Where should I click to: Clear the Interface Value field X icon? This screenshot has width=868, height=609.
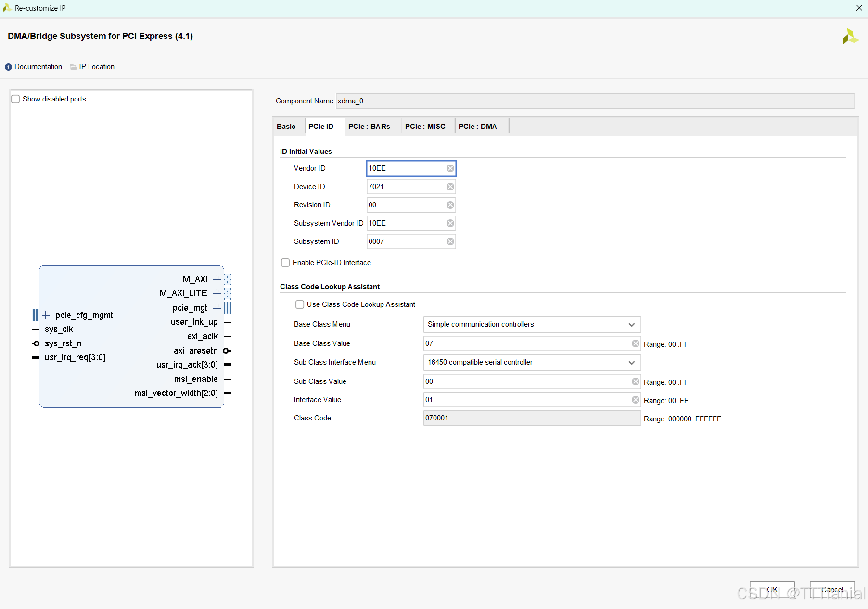point(636,400)
